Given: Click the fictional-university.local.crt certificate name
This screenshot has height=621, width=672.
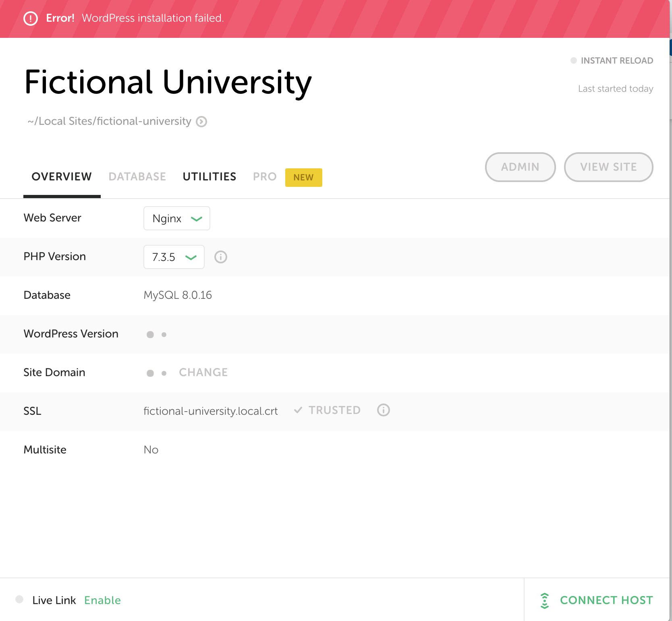Looking at the screenshot, I should pos(211,411).
